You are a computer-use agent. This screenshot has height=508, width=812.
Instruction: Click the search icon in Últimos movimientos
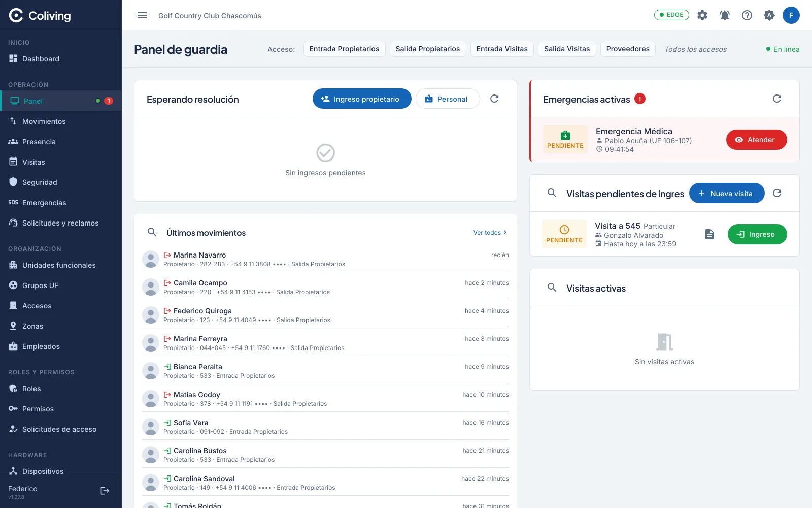tap(152, 232)
